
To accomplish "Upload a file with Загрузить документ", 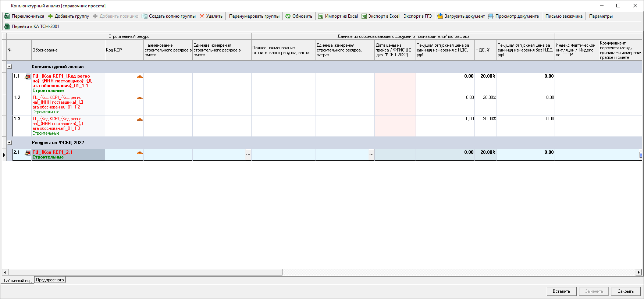I will pos(461,16).
